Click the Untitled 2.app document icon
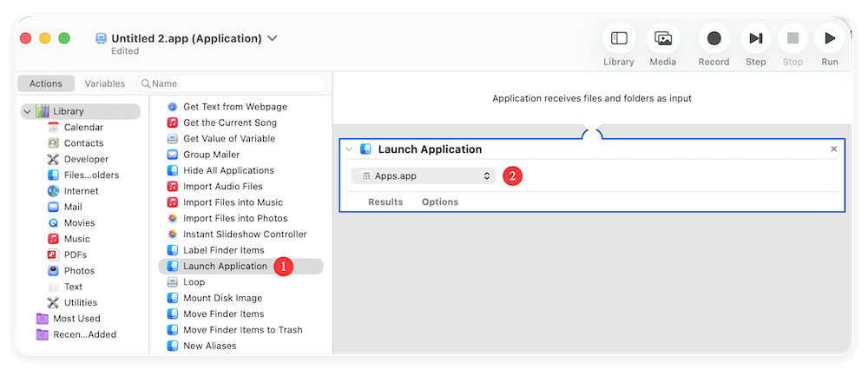 pos(101,39)
